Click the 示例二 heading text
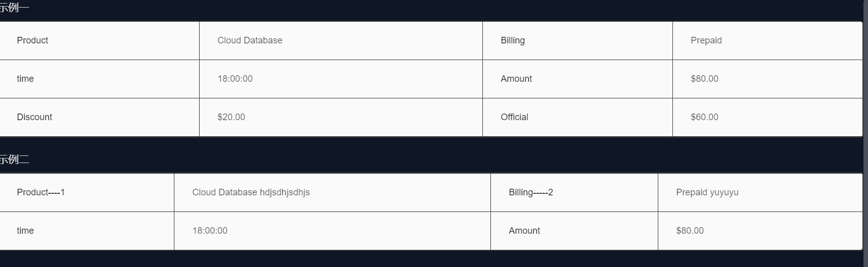The height and width of the screenshot is (267, 868). tap(14, 159)
